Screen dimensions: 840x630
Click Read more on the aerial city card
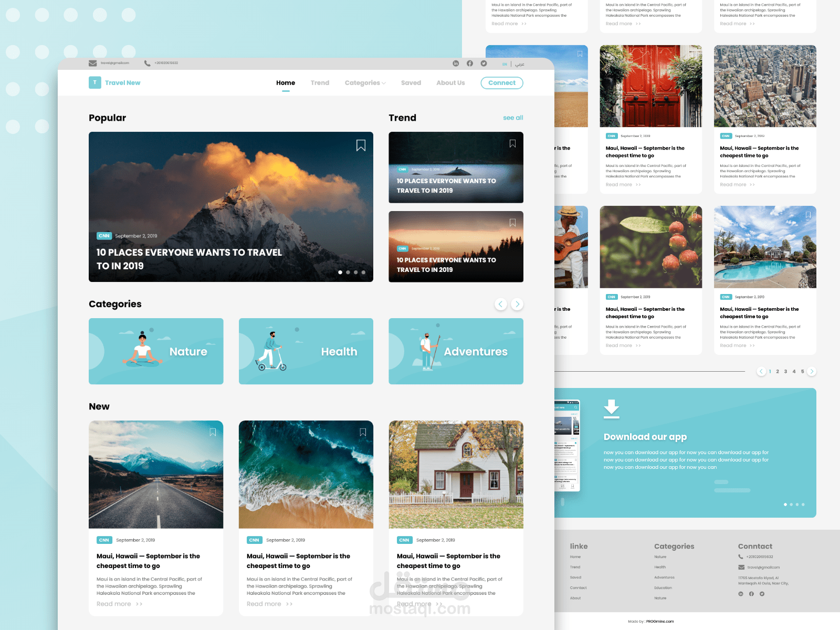(x=737, y=185)
